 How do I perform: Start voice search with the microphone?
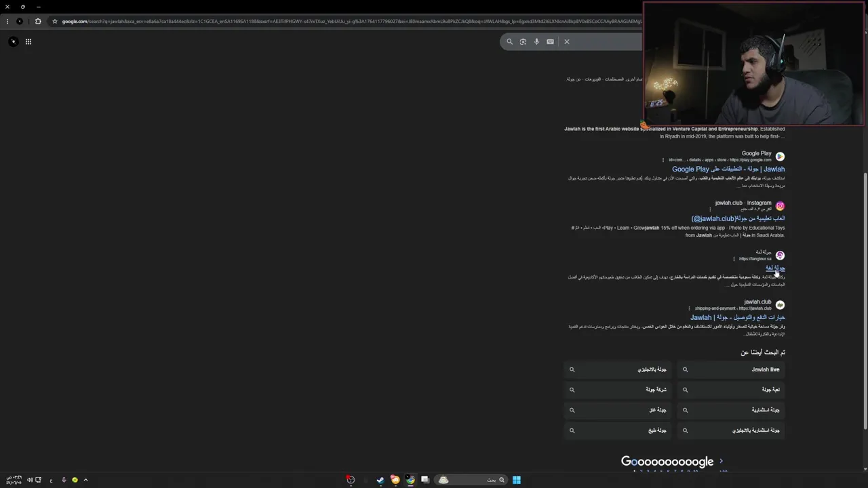click(x=536, y=41)
